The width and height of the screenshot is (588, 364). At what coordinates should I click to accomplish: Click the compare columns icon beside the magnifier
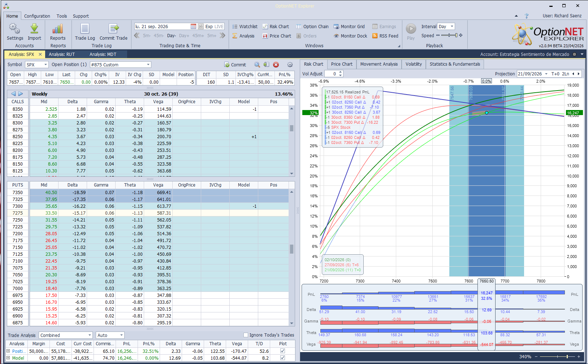[267, 65]
